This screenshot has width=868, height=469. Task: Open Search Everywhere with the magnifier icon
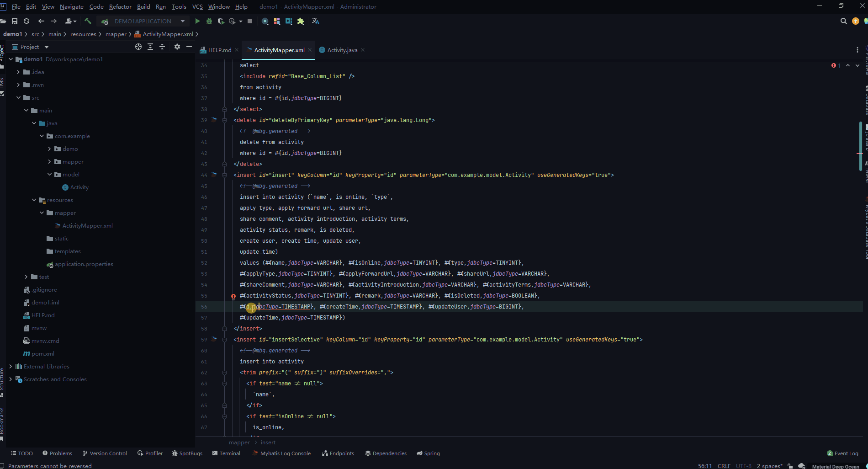(x=843, y=21)
